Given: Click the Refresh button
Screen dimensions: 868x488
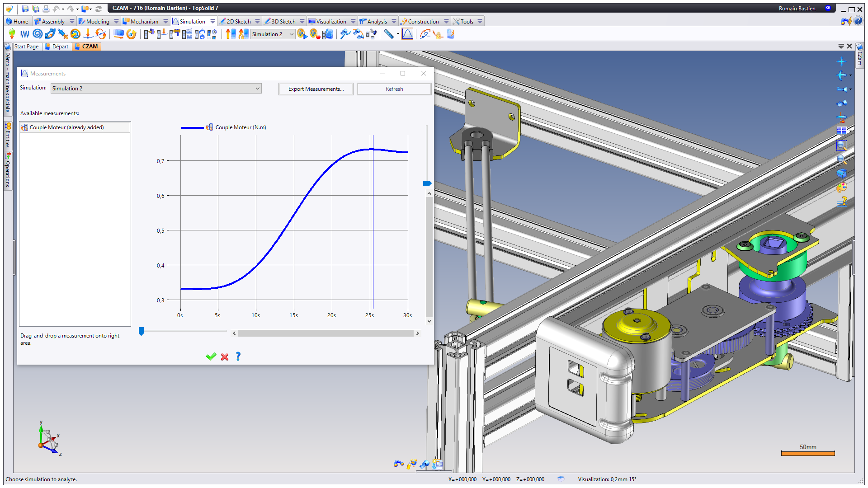Looking at the screenshot, I should point(394,89).
